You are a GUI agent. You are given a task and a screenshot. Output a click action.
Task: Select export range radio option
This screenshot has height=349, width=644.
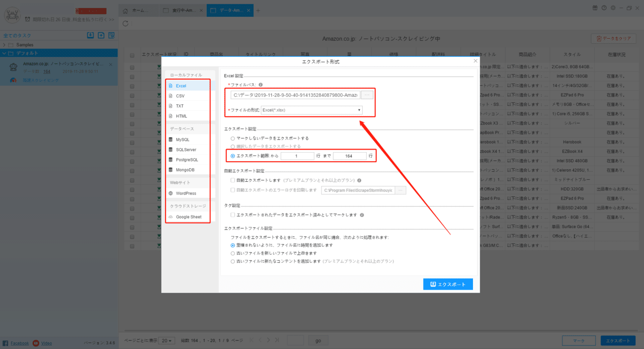232,156
